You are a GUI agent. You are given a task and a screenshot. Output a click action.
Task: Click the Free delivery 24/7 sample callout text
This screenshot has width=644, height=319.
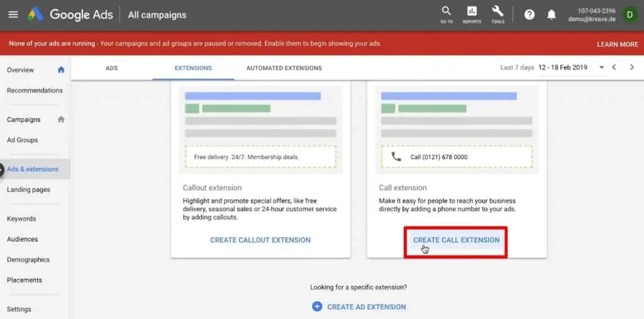[x=247, y=157]
